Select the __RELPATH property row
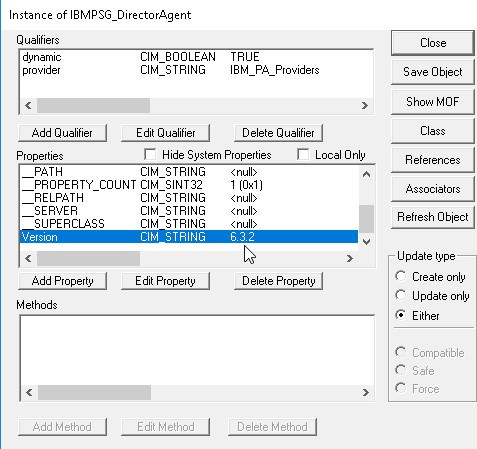 189,198
